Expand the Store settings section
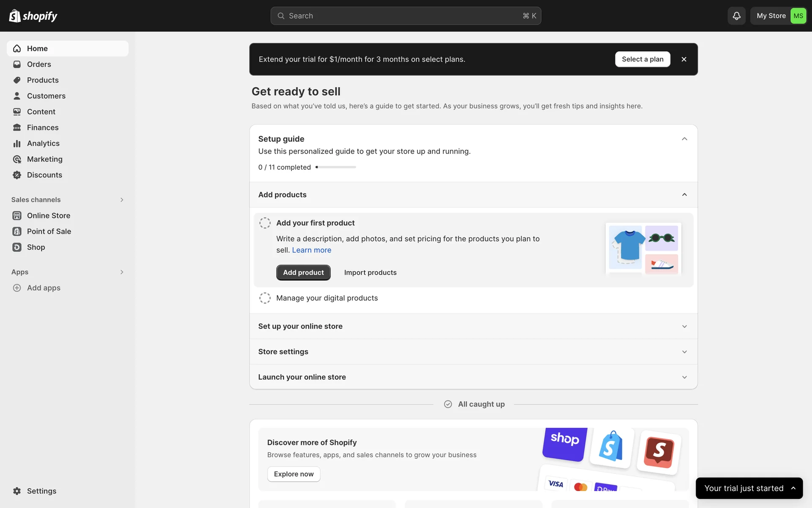Viewport: 812px width, 508px height. [684, 352]
